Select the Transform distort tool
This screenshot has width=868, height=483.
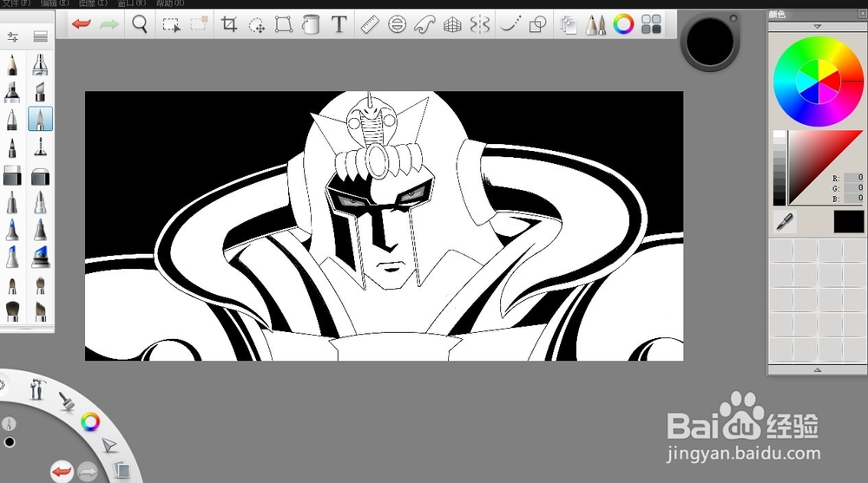[284, 24]
